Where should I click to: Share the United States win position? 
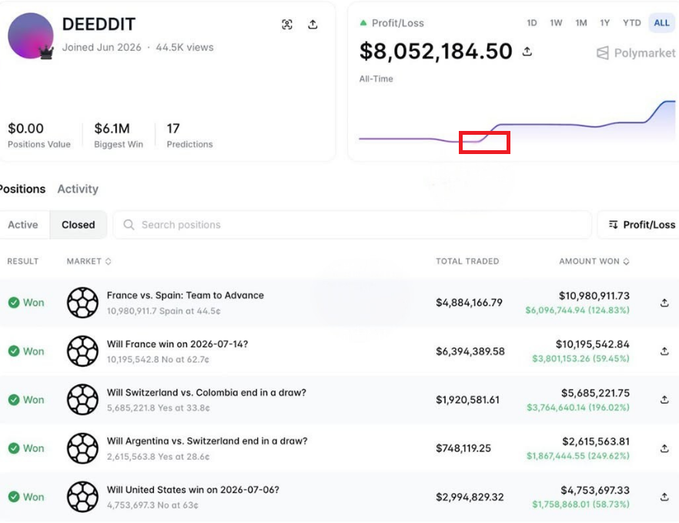point(664,497)
